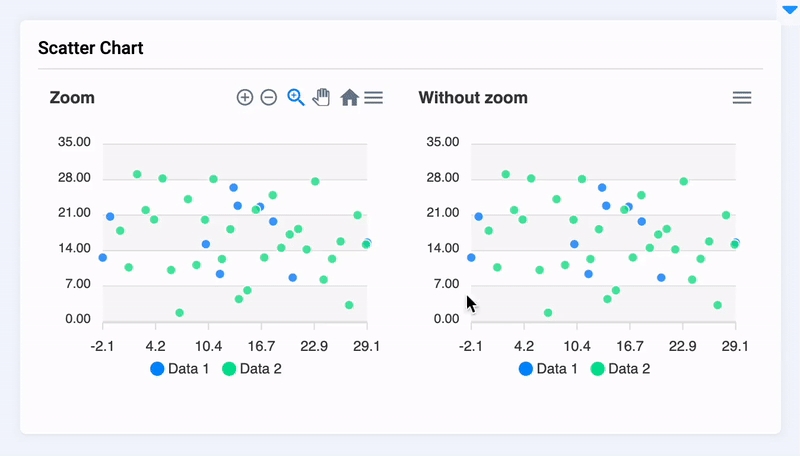Viewport: 800px width, 456px height.
Task: Select the selection zoom magnifier tool
Action: coord(295,97)
